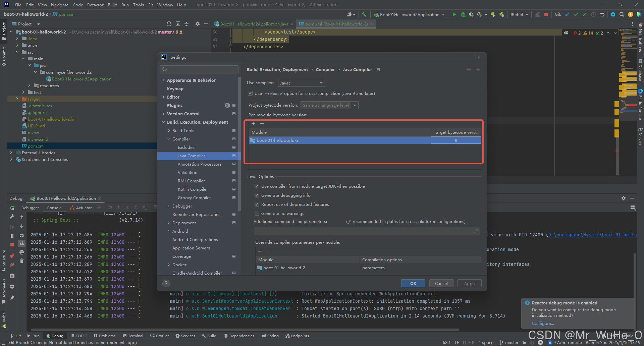This screenshot has width=644, height=346.
Task: Click the green Run button in toolbar
Action: click(x=454, y=14)
